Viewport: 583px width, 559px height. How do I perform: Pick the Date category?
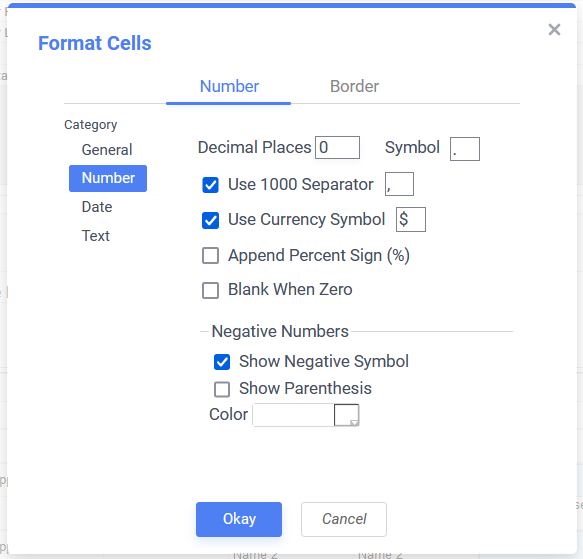97,207
